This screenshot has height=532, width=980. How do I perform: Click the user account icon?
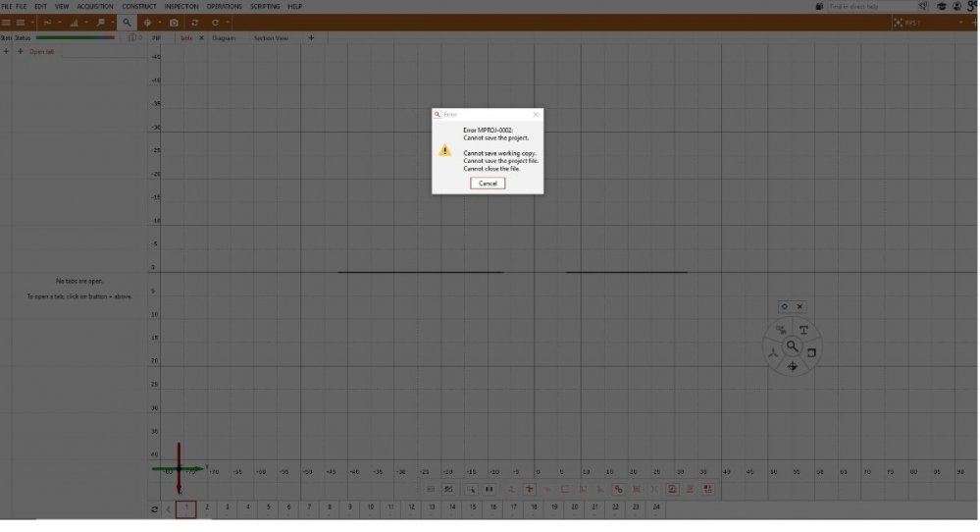coord(956,6)
